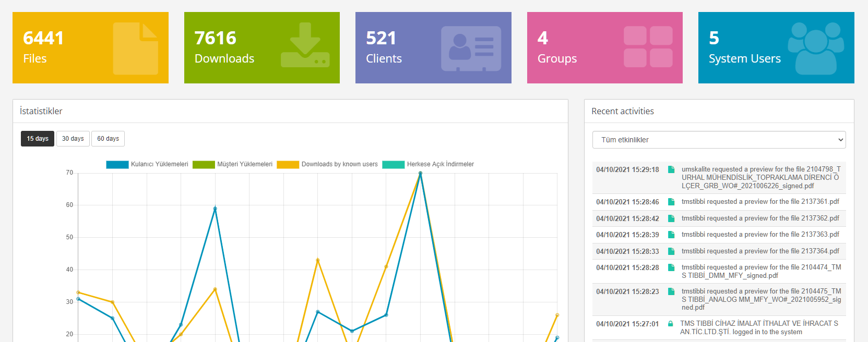Click file icon beside 15:28:46 activity
The height and width of the screenshot is (342, 868).
671,202
